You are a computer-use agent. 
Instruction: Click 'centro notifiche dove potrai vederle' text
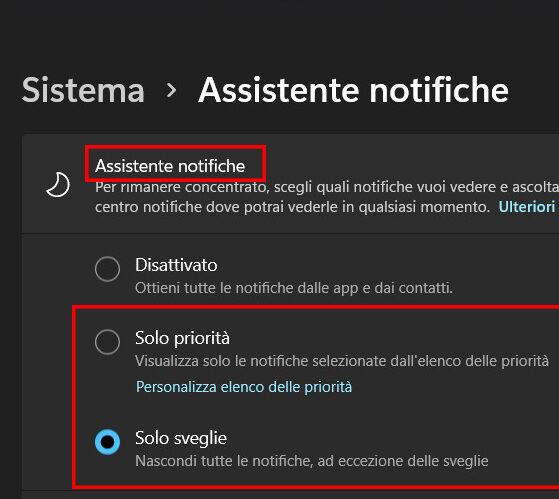(292, 207)
